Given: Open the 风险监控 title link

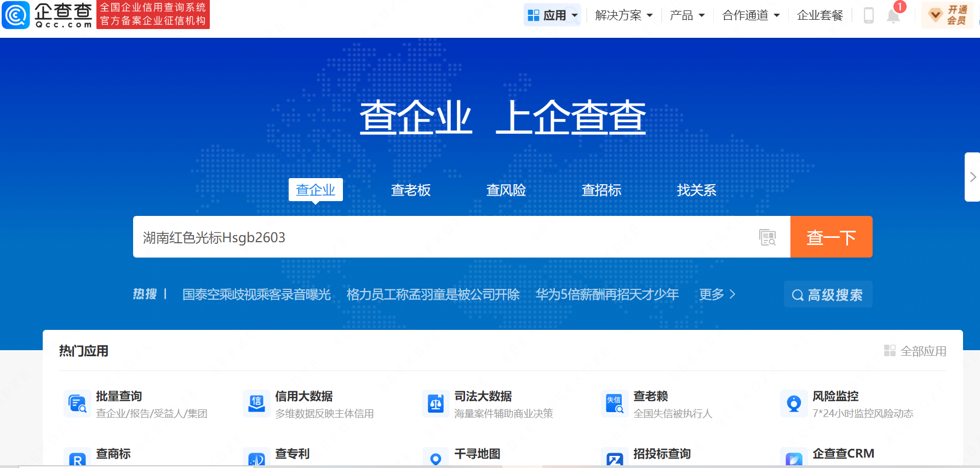Looking at the screenshot, I should (835, 396).
